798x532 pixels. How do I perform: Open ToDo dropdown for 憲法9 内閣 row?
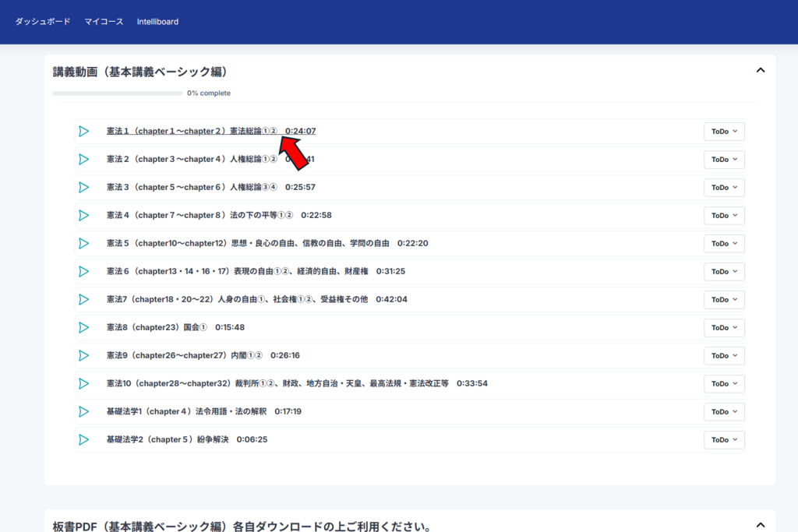(x=724, y=355)
